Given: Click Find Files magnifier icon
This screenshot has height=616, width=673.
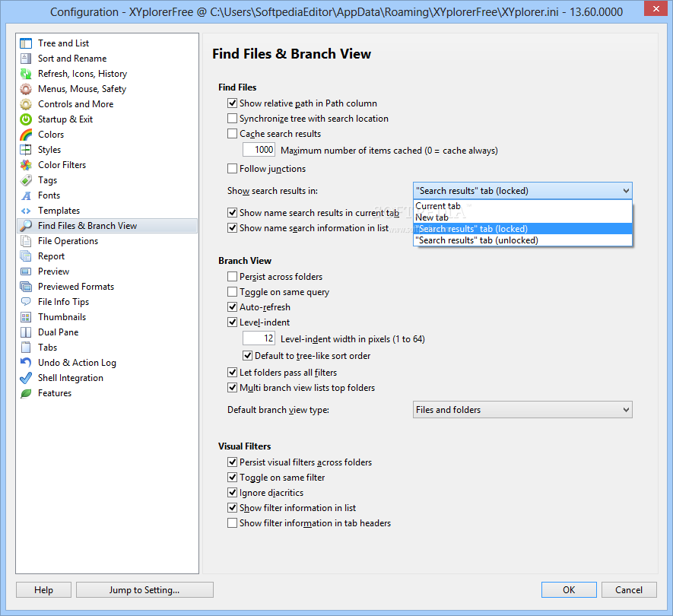Looking at the screenshot, I should (x=26, y=226).
